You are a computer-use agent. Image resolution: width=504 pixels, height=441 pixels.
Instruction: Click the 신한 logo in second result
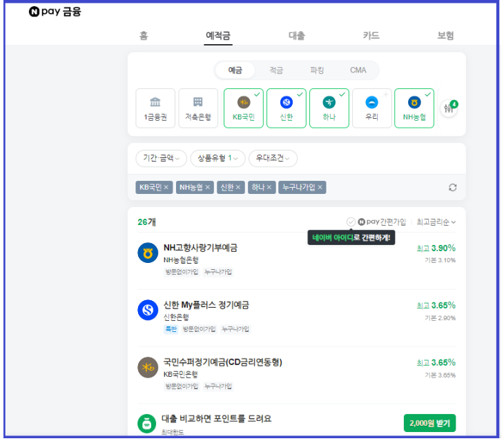[148, 310]
